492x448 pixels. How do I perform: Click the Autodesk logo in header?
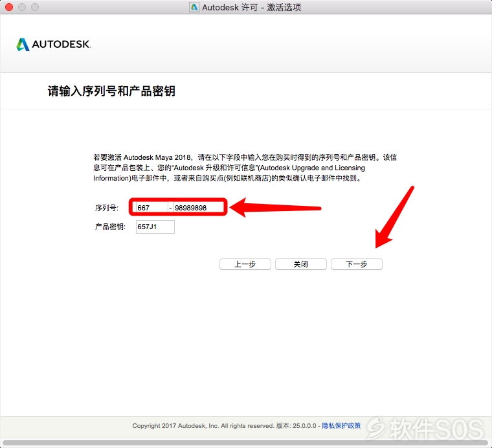point(54,45)
